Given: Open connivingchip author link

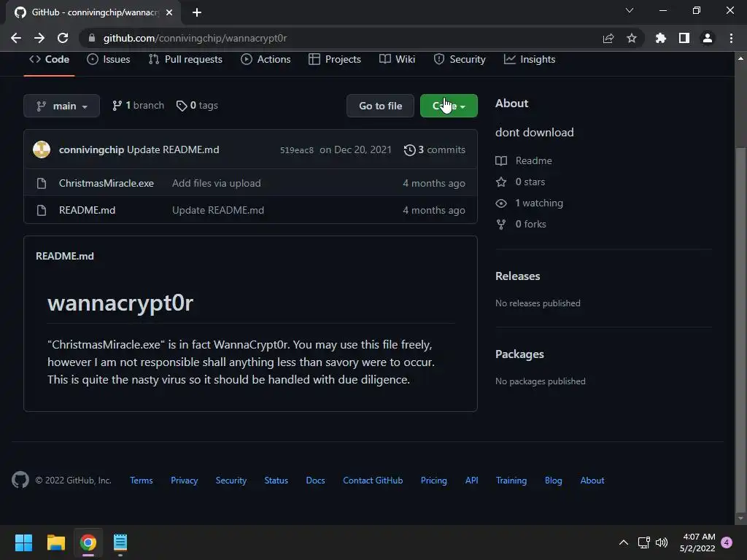Looking at the screenshot, I should click(x=91, y=149).
